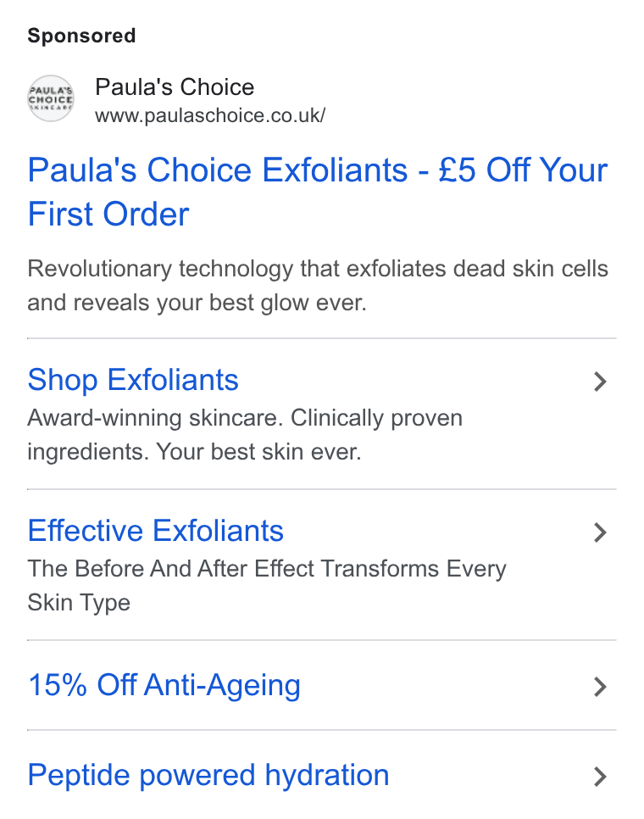The image size is (644, 819).
Task: Select the 'First Order' part of the headline
Action: tap(108, 214)
